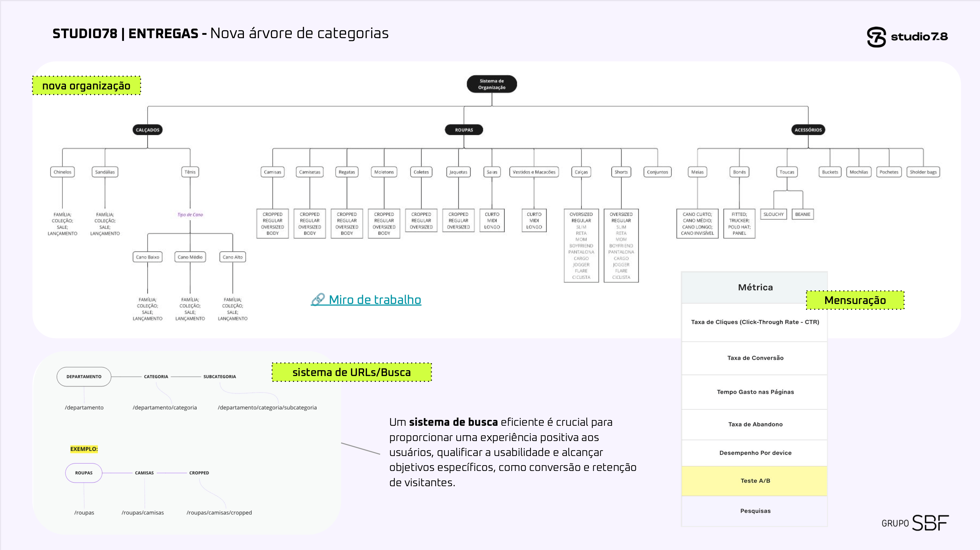This screenshot has height=550, width=980.
Task: Click the Taxa de Conversão metric row
Action: pos(755,358)
